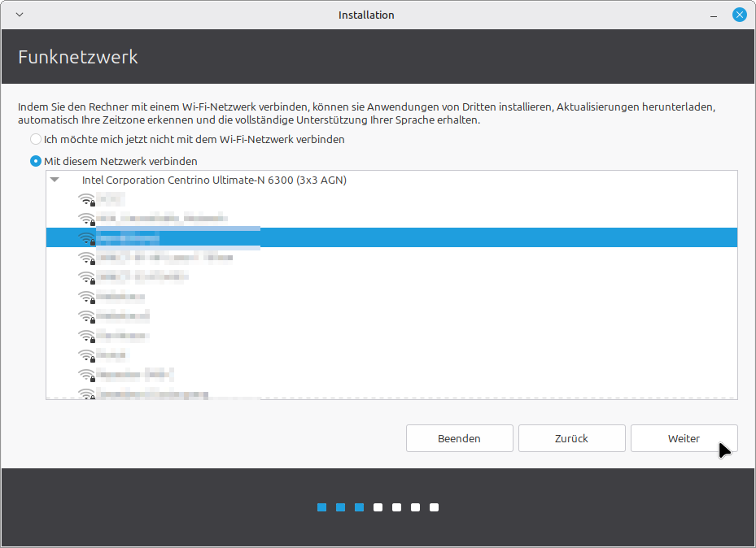Screen dimensions: 756x548
Task: Click the Wi-Fi icon of the highlighted network
Action: [86, 238]
